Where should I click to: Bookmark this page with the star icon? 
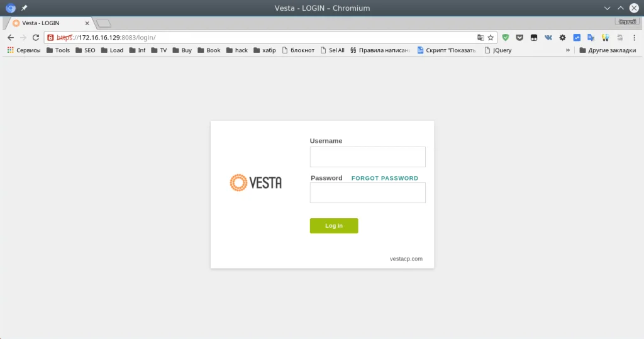coord(491,37)
